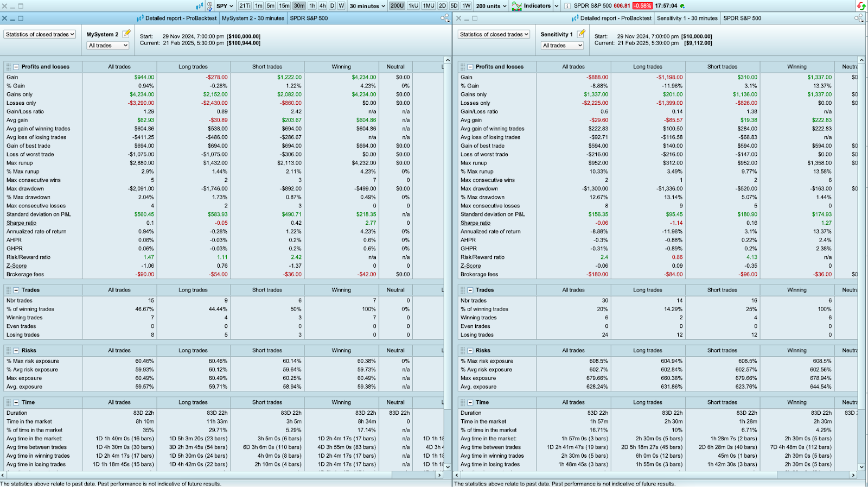Collapse the Trades section in MySystem 2 report
Image resolution: width=868 pixels, height=487 pixels.
pyautogui.click(x=16, y=290)
